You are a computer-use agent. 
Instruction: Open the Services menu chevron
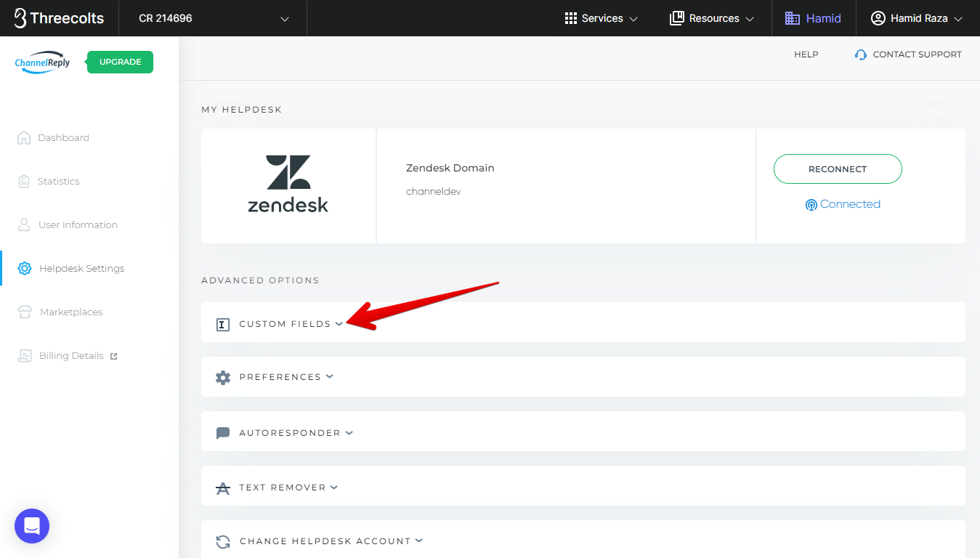tap(633, 19)
